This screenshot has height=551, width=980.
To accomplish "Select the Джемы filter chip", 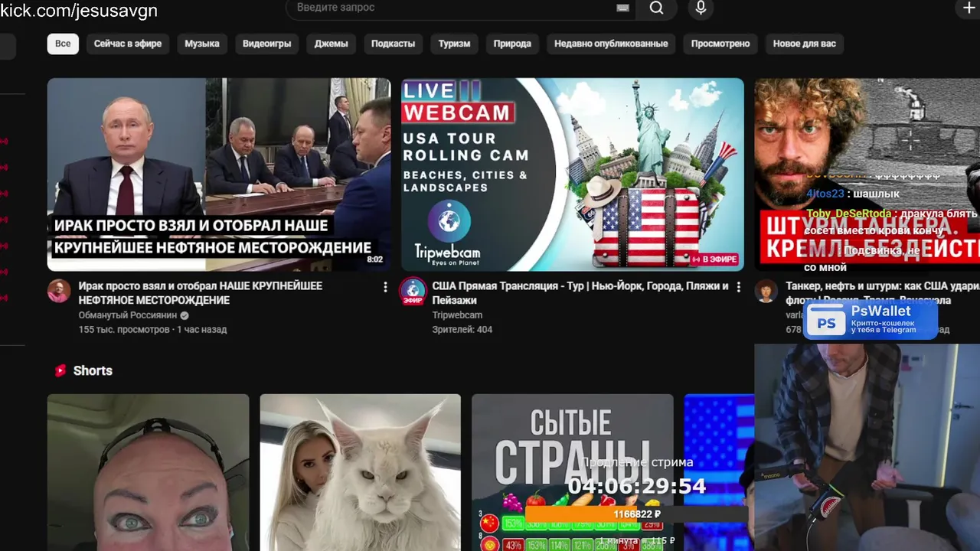I will pos(331,44).
